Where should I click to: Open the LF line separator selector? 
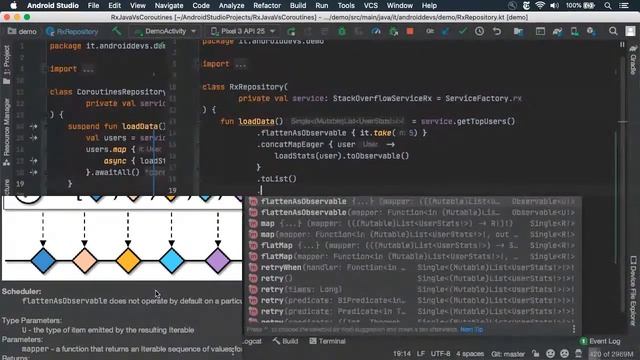tap(421, 354)
